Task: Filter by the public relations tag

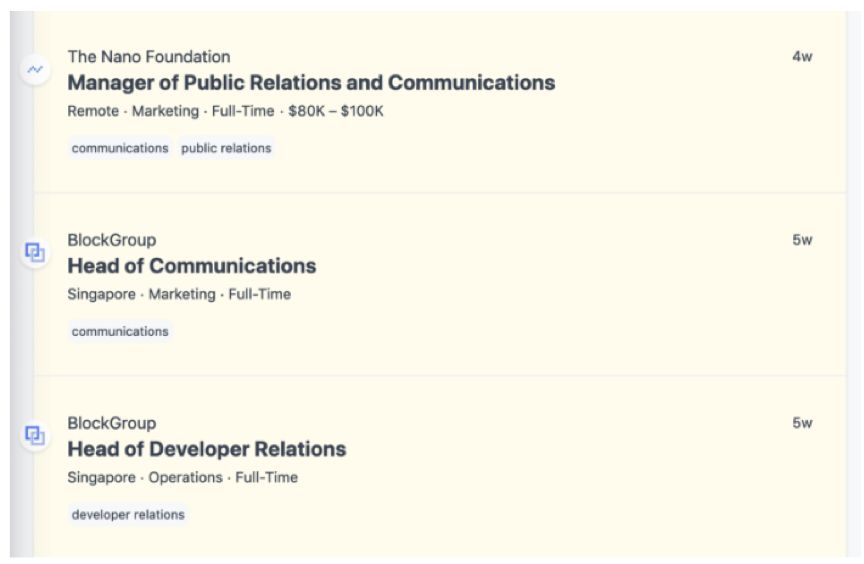Action: point(226,148)
